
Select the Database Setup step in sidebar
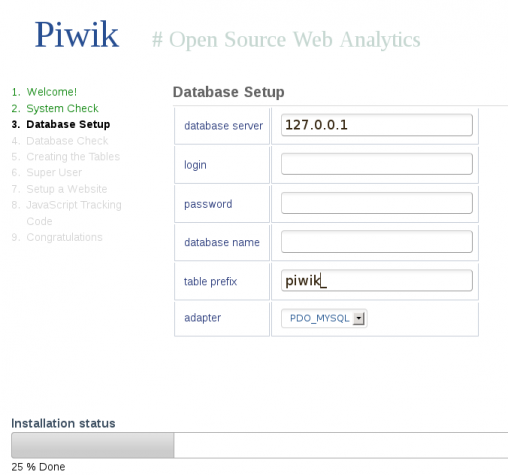[x=68, y=124]
